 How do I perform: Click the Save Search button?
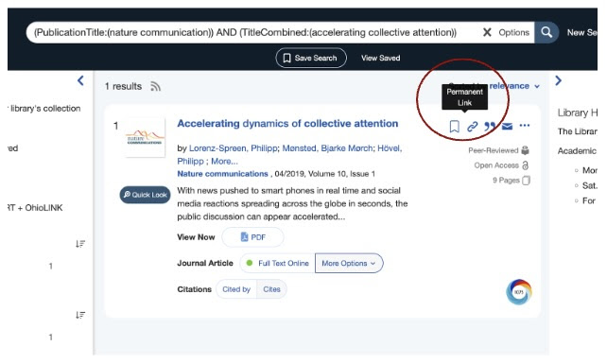click(x=311, y=58)
